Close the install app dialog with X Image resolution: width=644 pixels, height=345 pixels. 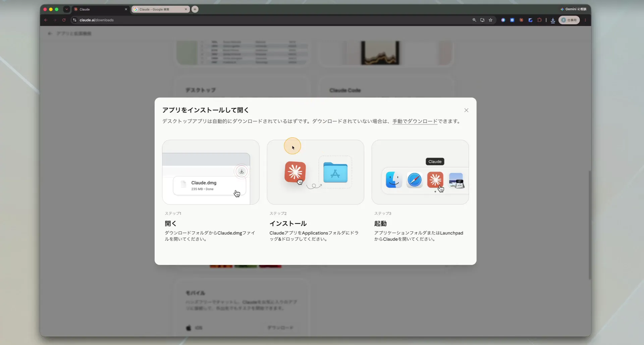(466, 110)
